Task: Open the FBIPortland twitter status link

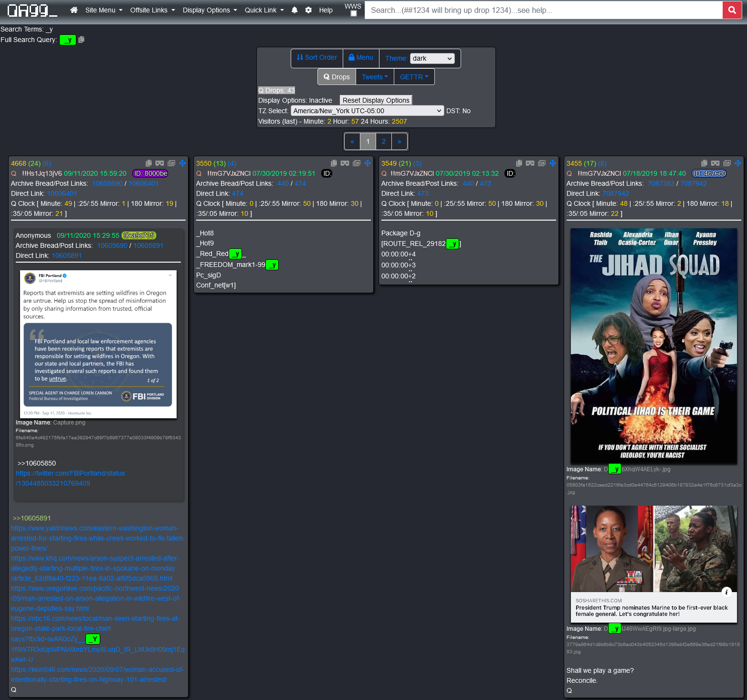Action: (x=70, y=478)
